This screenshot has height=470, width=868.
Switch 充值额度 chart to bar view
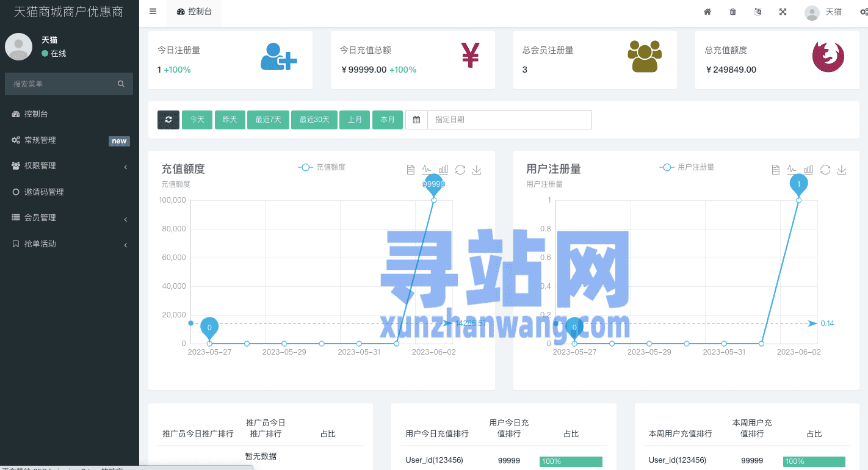444,170
